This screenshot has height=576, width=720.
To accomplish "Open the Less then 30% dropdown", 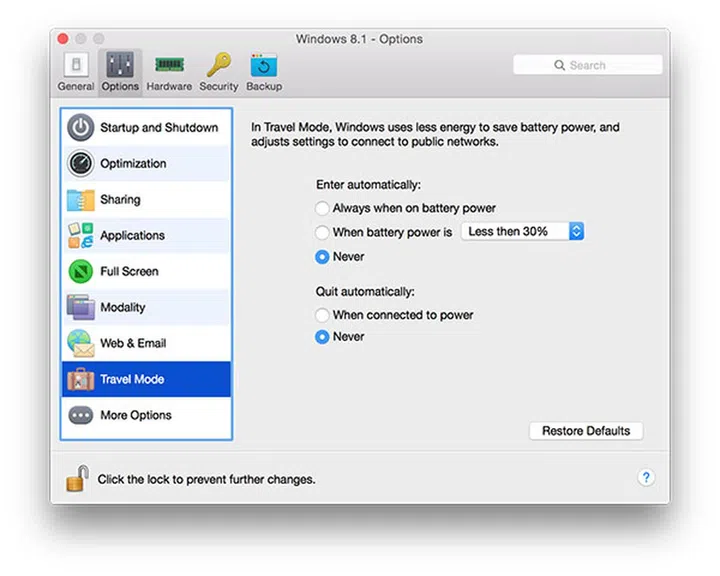I will (521, 232).
